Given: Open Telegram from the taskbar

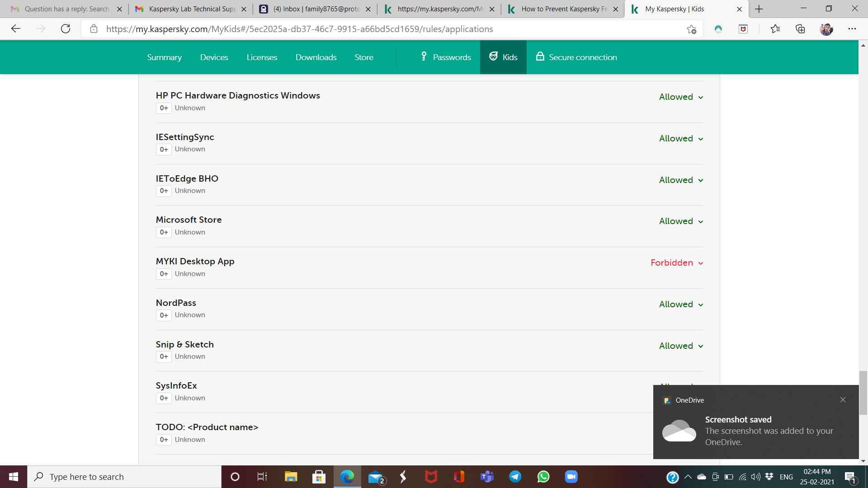Looking at the screenshot, I should click(515, 477).
